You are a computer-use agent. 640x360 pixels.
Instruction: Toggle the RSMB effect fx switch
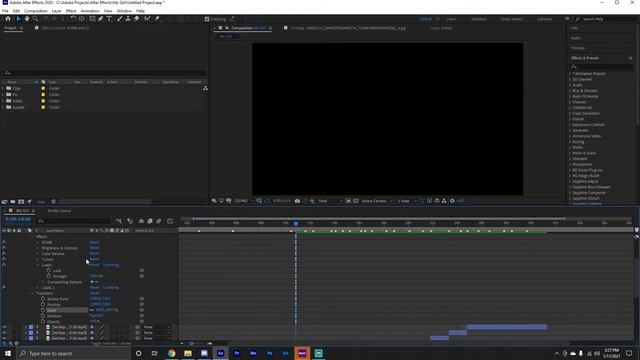pyautogui.click(x=4, y=242)
